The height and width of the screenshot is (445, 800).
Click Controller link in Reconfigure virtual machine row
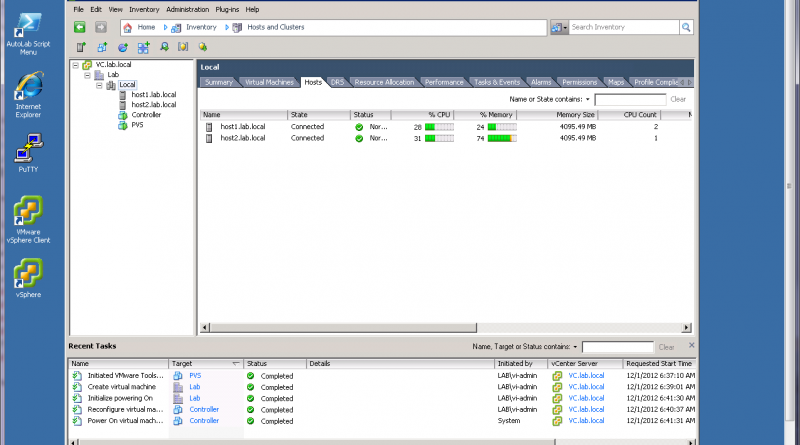204,409
